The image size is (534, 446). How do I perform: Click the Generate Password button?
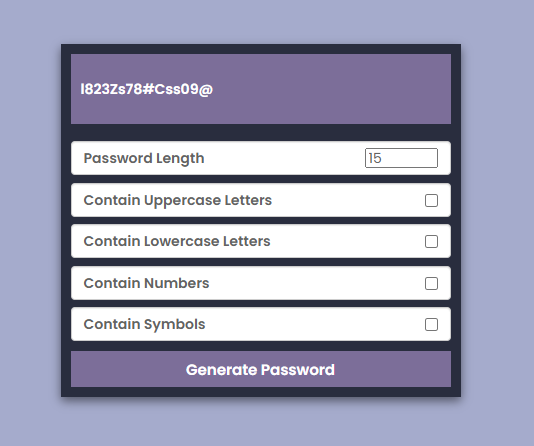point(261,369)
